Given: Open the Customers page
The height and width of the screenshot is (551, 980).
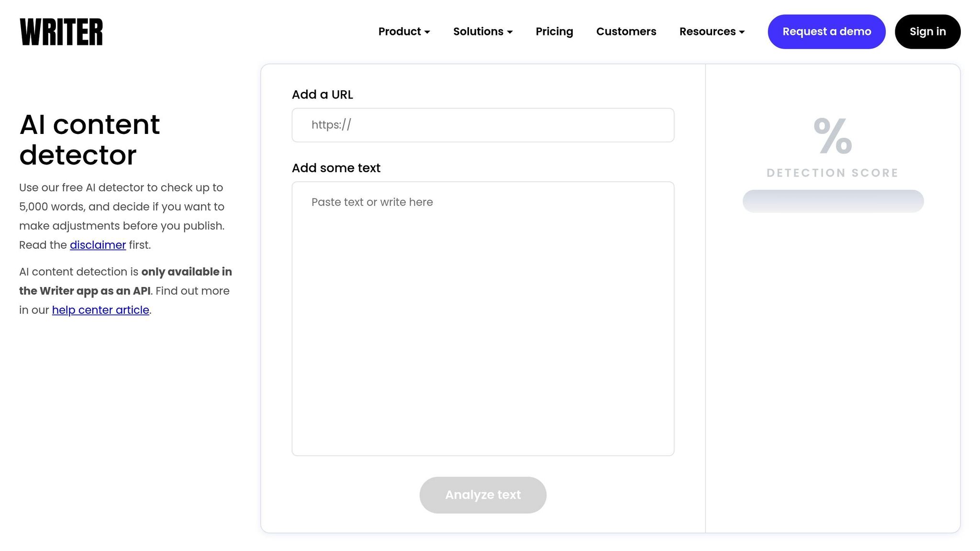Looking at the screenshot, I should pyautogui.click(x=626, y=32).
